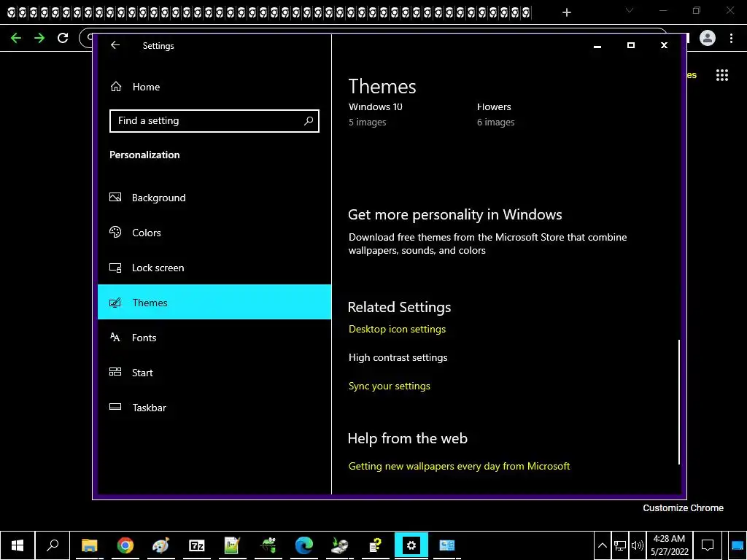This screenshot has height=560, width=747.
Task: Click Customize Chrome button
Action: tap(683, 508)
